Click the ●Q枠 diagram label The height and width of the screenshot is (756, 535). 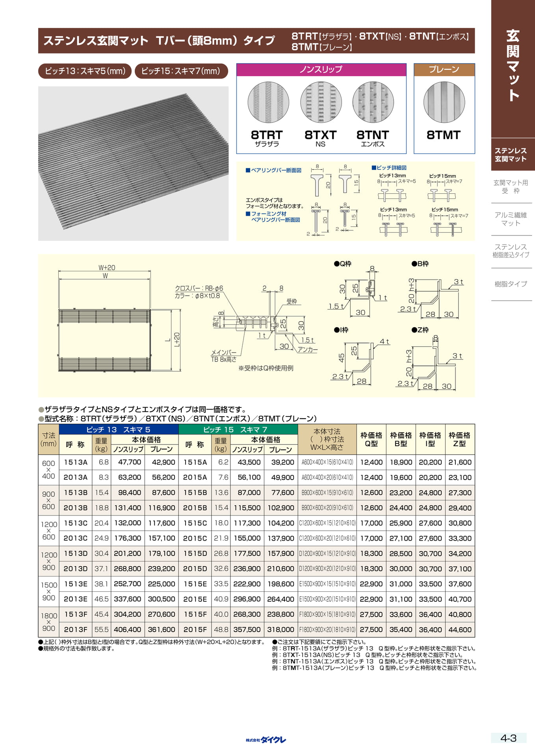pyautogui.click(x=342, y=264)
